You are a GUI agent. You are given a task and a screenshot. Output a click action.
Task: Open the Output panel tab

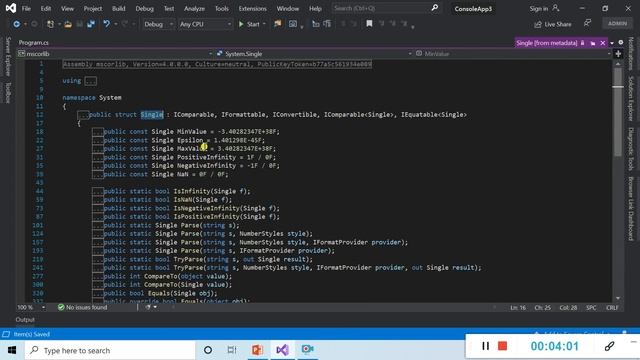pos(25,320)
